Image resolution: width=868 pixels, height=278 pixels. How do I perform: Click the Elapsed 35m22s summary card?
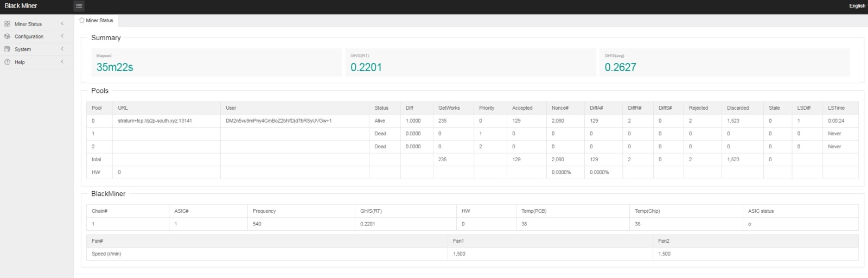(216, 62)
